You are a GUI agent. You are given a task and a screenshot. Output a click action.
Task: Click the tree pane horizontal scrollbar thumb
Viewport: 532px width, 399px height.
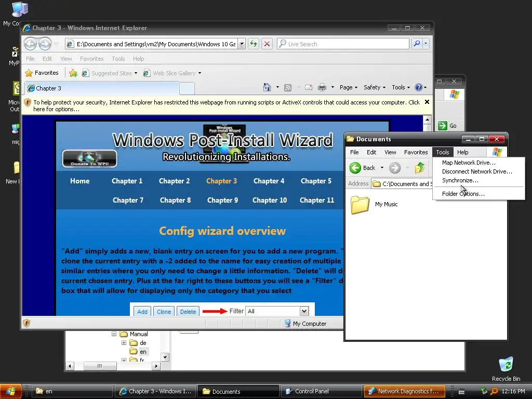click(x=100, y=366)
